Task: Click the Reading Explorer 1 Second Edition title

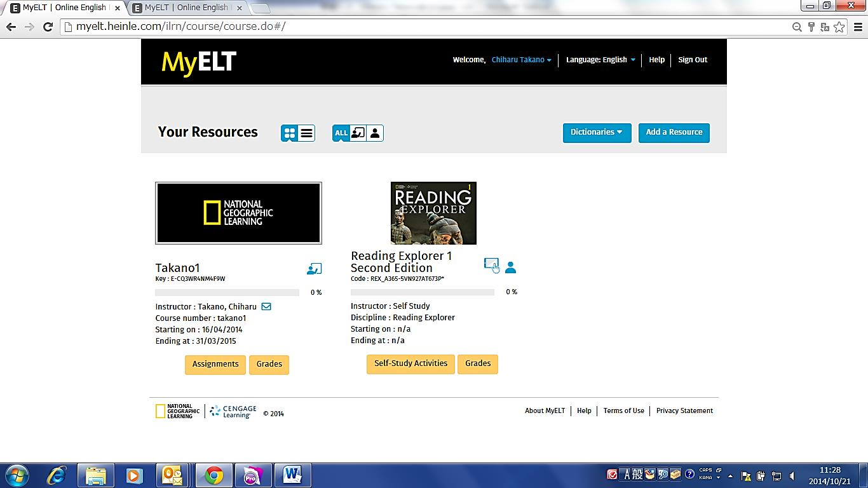Action: click(402, 262)
